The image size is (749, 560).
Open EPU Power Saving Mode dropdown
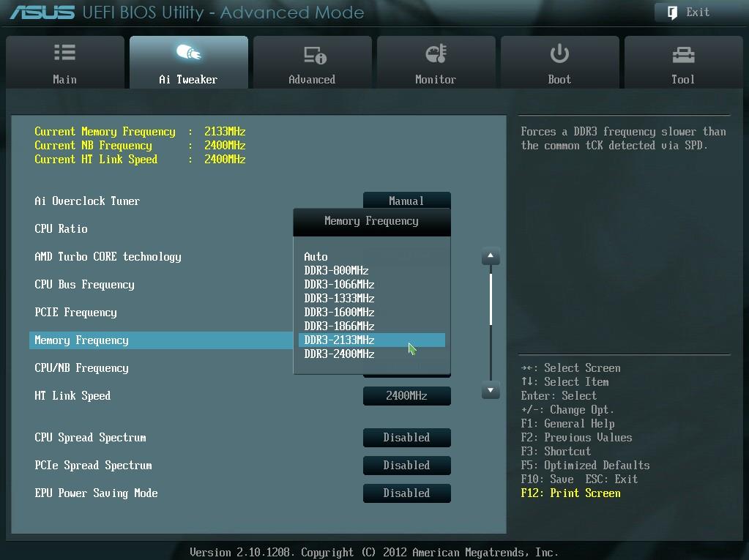[x=406, y=493]
